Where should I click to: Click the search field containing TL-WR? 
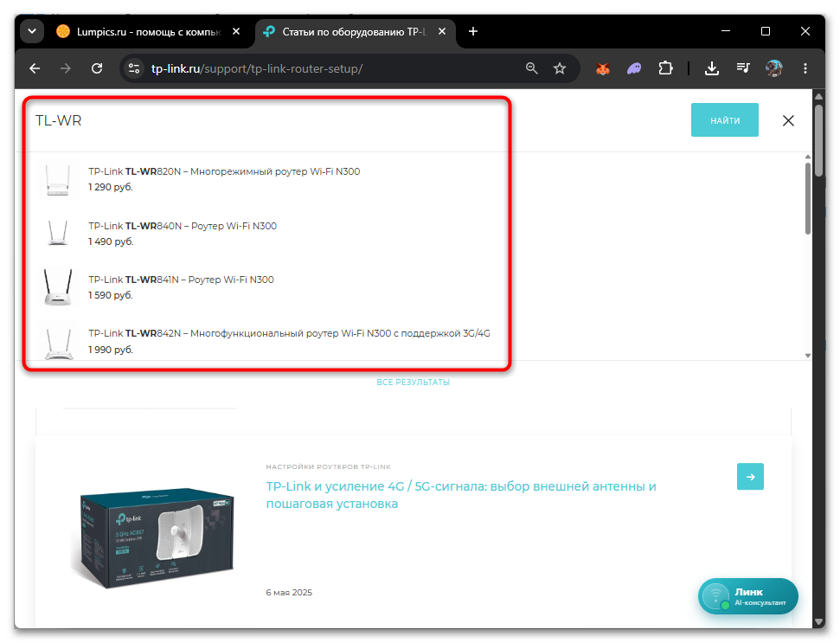(x=266, y=121)
